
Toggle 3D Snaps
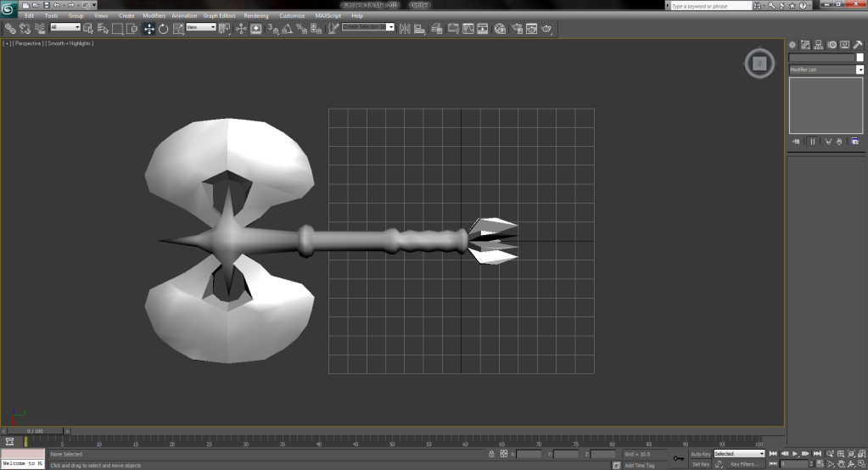point(273,29)
